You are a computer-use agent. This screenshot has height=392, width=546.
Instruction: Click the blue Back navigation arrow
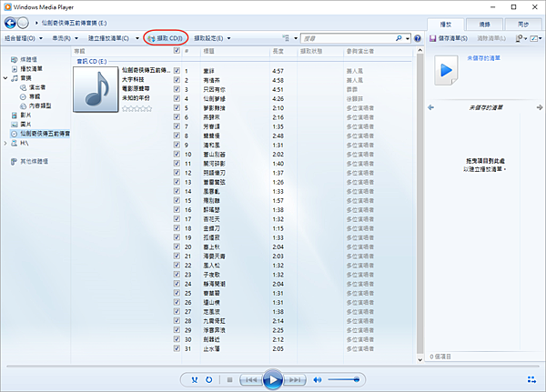point(10,23)
